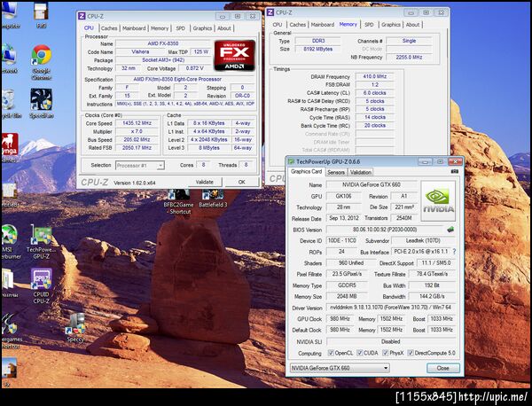Switch to Mainboard tab in left CPU-Z
Screen dimensions: 532x406
(134, 28)
